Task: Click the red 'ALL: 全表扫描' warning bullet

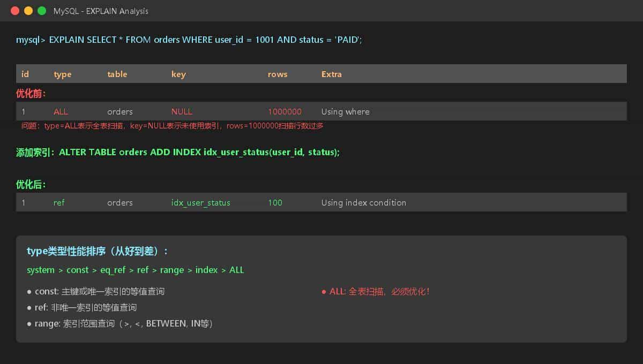Action: point(376,292)
